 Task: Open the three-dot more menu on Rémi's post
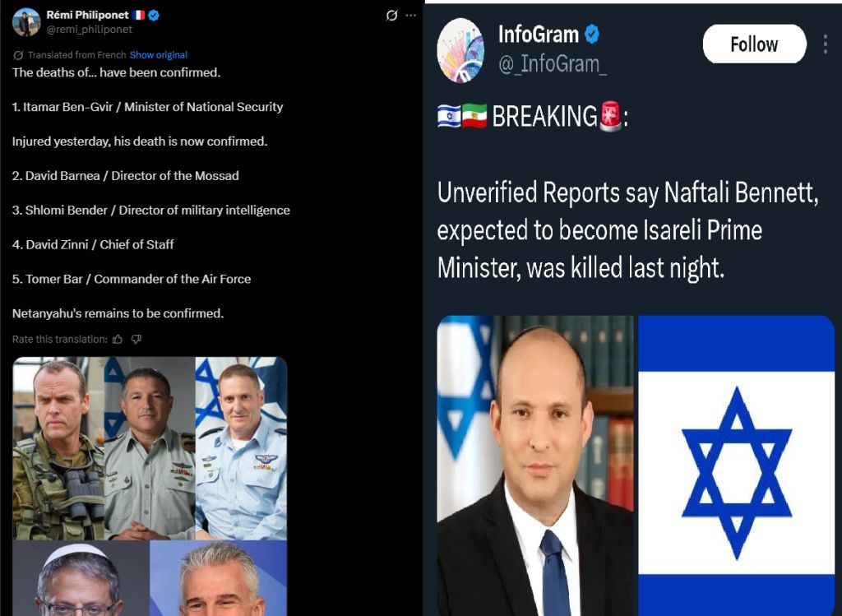pos(411,15)
